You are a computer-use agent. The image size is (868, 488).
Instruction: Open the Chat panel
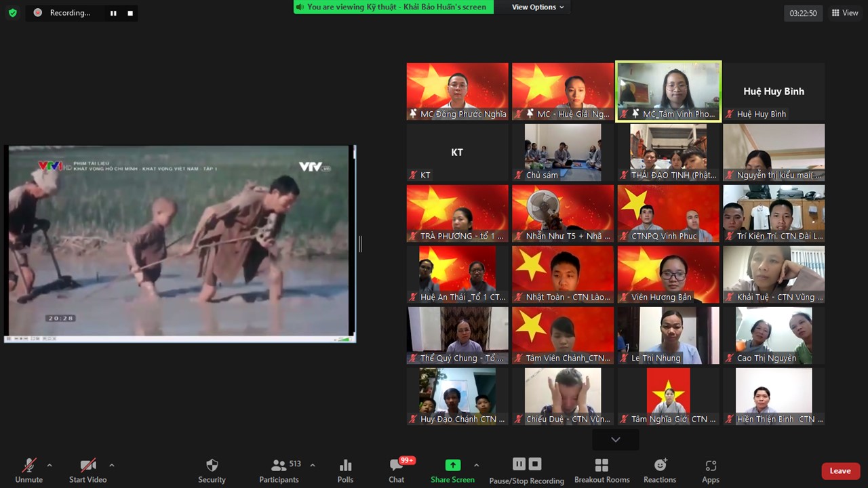click(397, 470)
